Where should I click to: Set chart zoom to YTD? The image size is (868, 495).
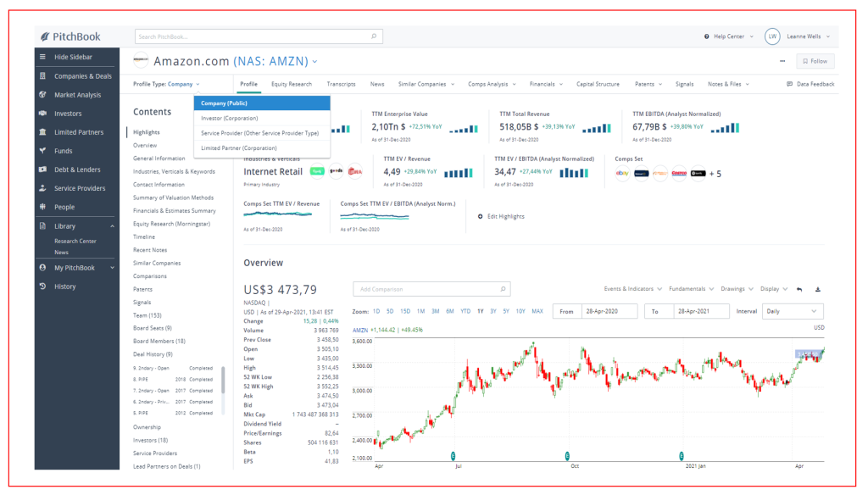tap(465, 311)
